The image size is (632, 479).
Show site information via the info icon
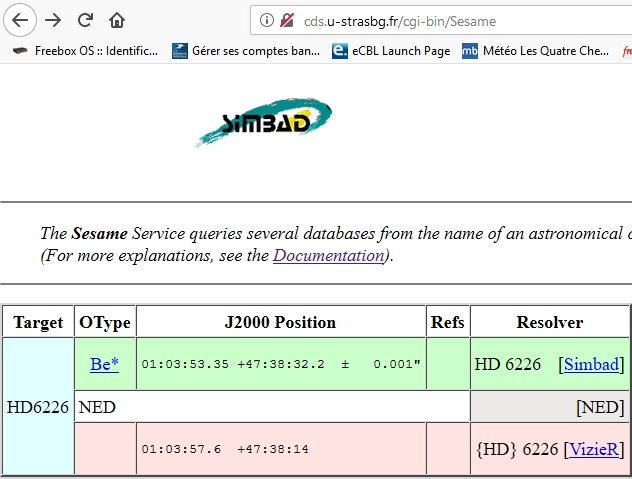point(267,20)
